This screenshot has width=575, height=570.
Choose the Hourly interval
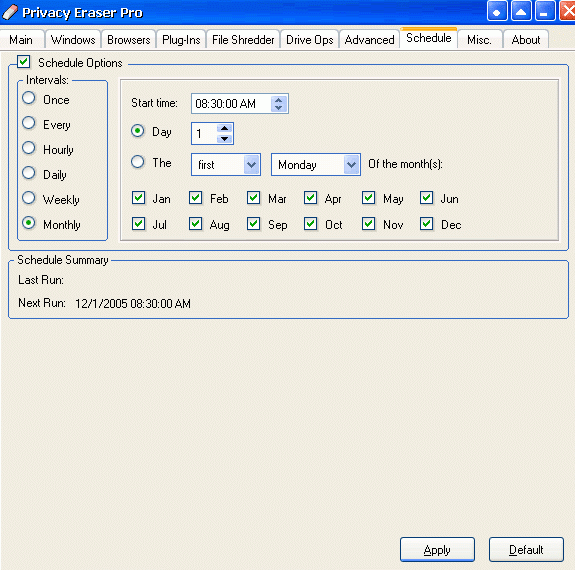tap(29, 148)
